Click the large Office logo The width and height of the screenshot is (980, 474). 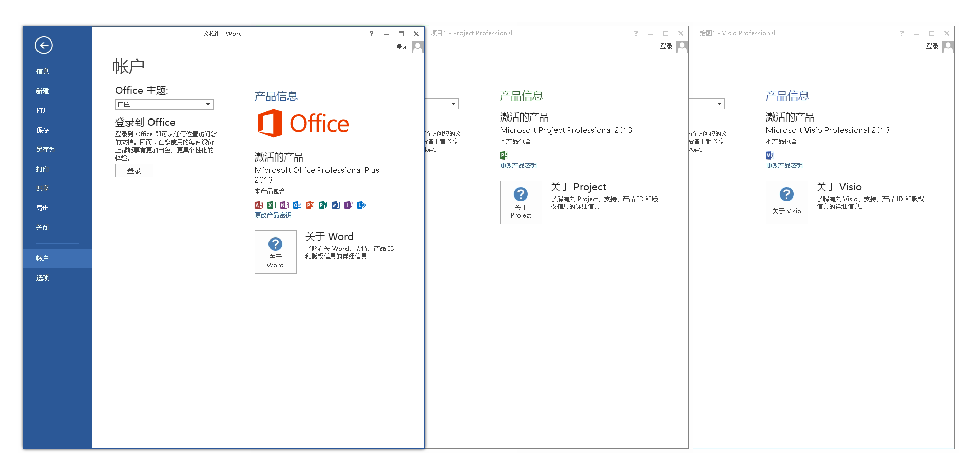click(303, 123)
